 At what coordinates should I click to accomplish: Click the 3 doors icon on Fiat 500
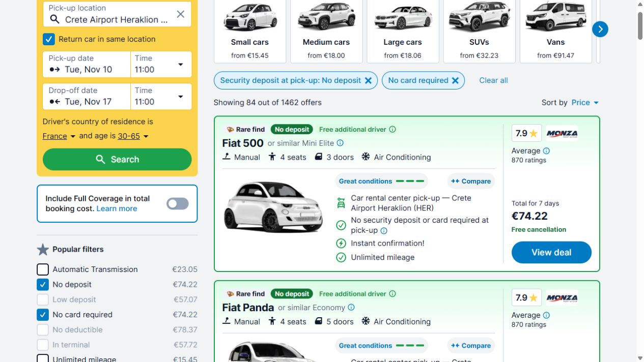[x=319, y=157]
